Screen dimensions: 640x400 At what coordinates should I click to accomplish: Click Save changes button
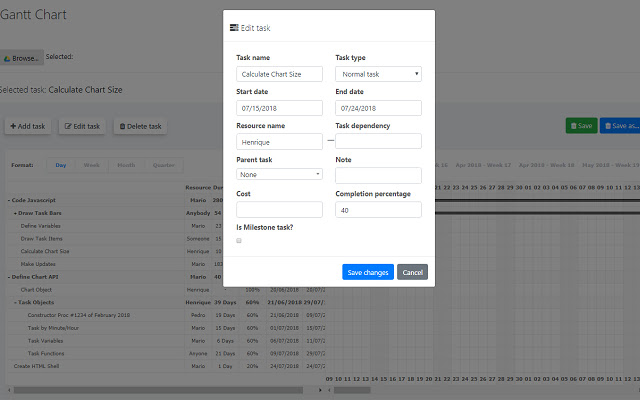pos(368,272)
